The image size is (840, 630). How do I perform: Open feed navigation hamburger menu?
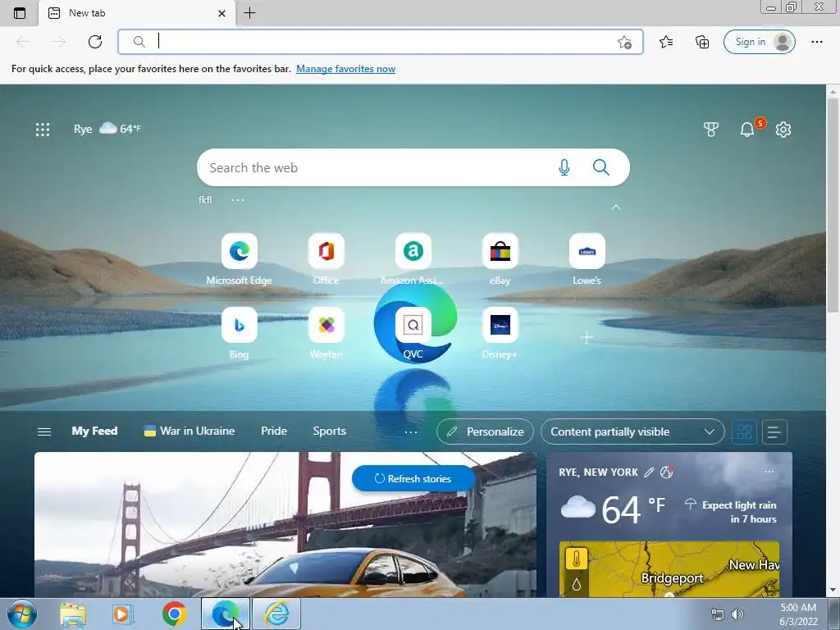tap(44, 431)
